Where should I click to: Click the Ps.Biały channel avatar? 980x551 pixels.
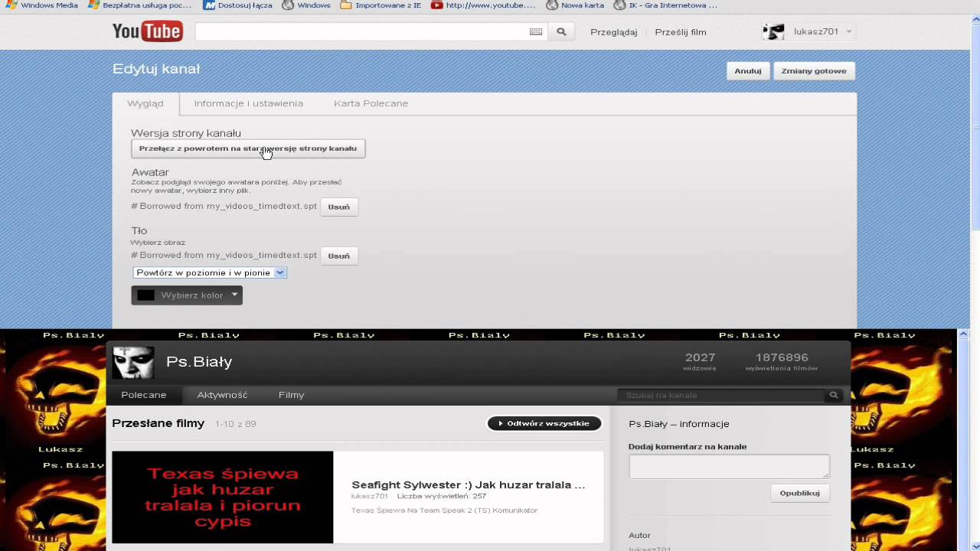[x=133, y=362]
